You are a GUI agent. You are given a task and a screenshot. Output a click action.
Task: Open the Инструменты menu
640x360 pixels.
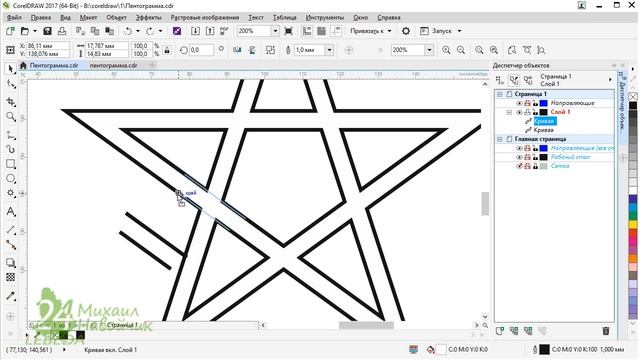click(x=325, y=18)
